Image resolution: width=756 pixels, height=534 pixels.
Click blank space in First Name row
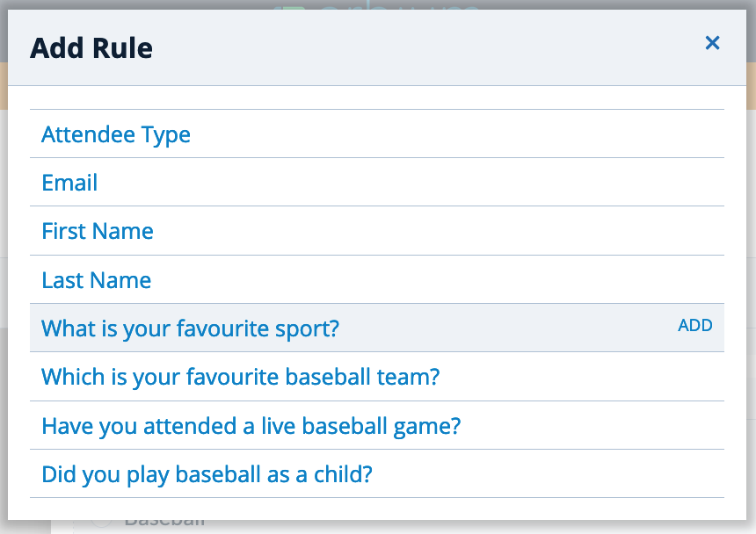tap(434, 231)
